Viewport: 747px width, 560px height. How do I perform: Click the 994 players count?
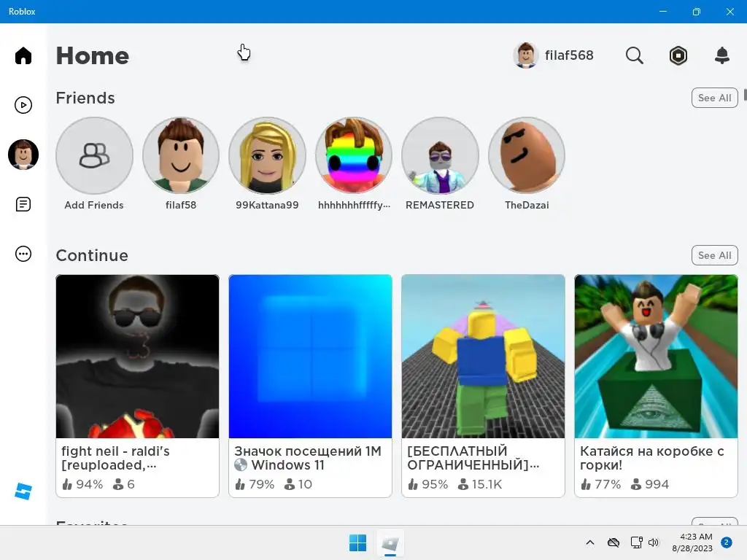click(657, 484)
